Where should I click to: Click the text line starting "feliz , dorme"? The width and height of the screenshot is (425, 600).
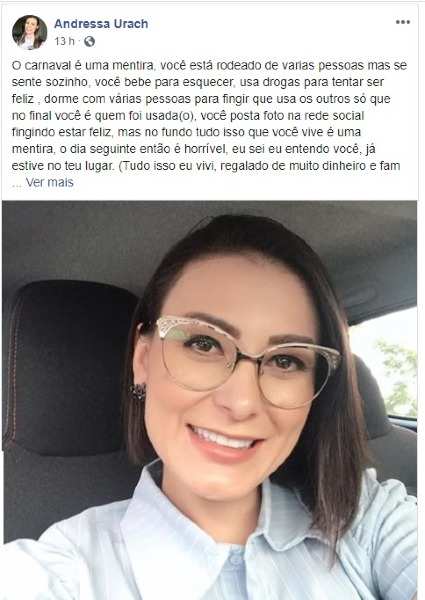point(201,99)
